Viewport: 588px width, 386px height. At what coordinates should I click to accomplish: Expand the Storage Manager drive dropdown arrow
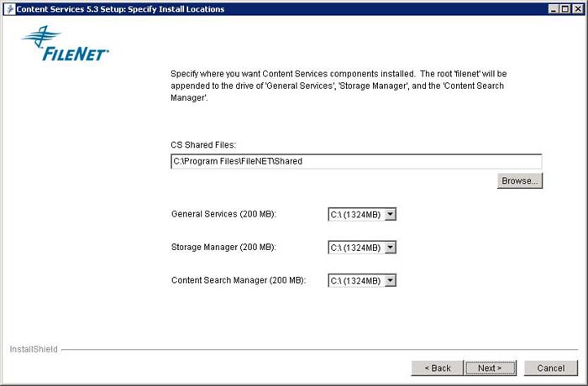pyautogui.click(x=391, y=248)
